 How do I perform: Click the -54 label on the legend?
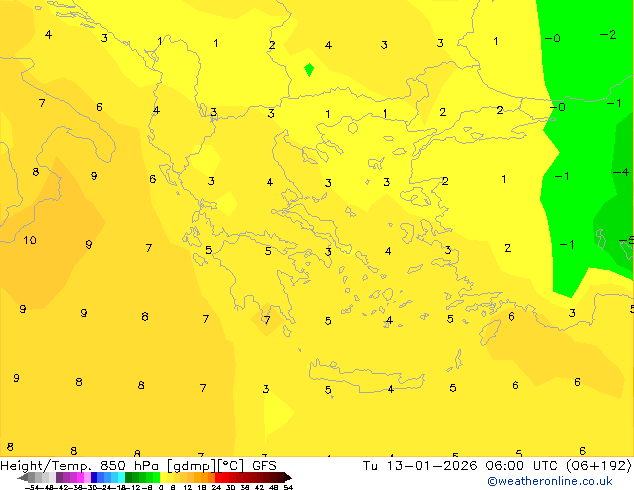32,487
